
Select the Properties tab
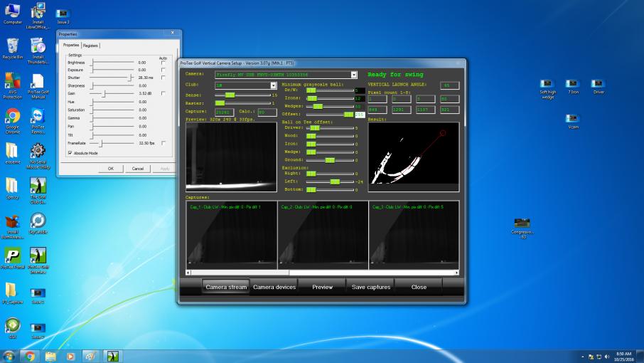71,46
